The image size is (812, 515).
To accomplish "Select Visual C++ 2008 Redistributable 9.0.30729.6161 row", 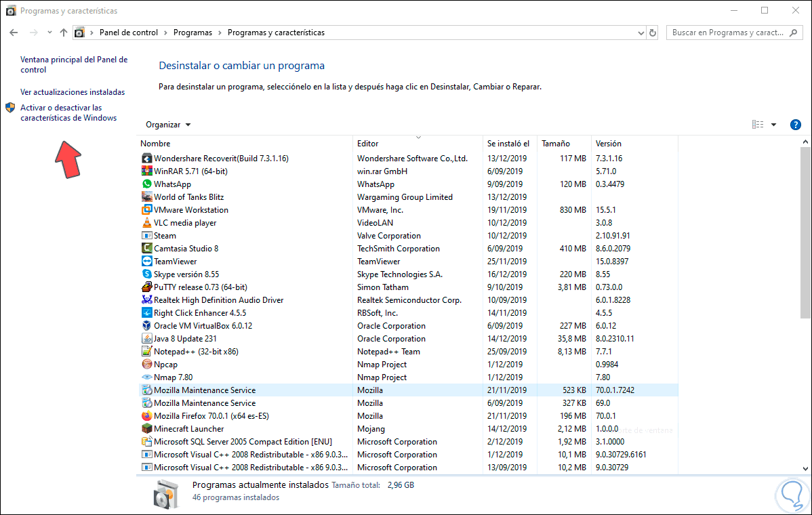I will 409,455.
